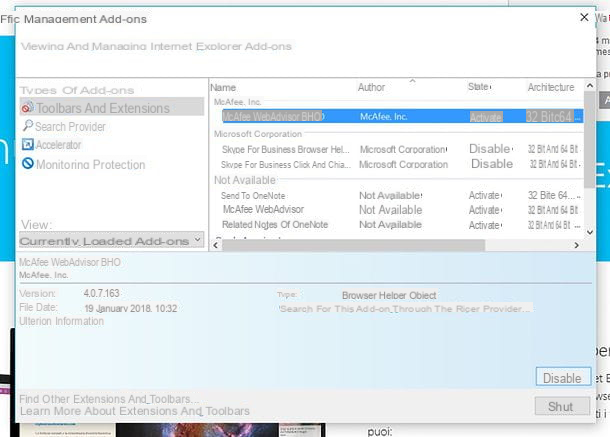Click the McAfee, Inc. group header
The width and height of the screenshot is (610, 437).
pos(238,102)
